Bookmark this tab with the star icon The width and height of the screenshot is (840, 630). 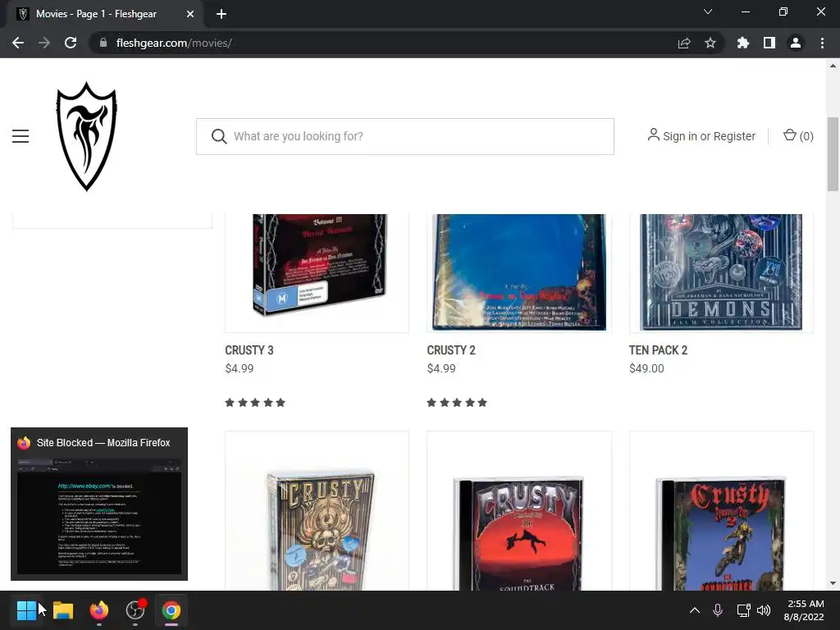710,43
